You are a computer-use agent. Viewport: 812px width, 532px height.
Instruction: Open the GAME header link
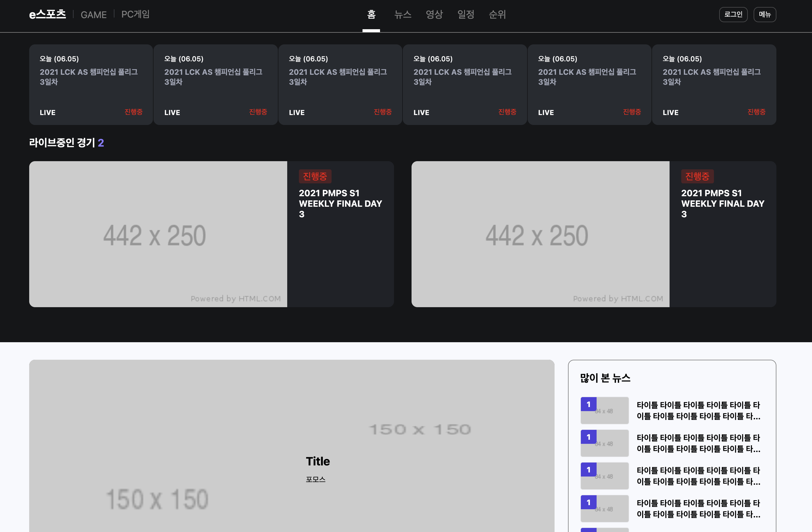[93, 15]
